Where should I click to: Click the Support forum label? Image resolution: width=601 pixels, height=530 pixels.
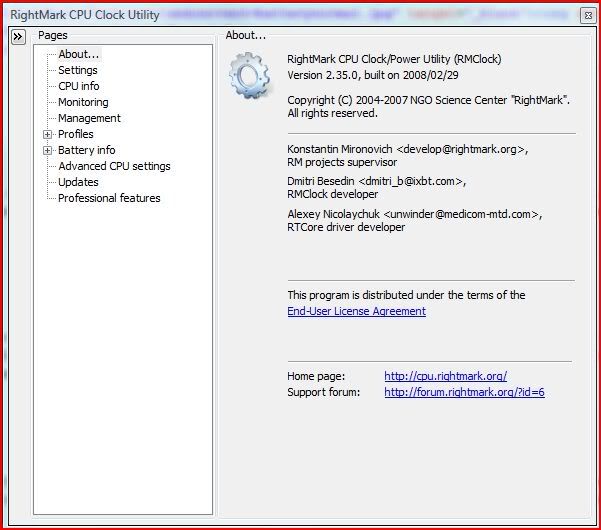tap(324, 392)
